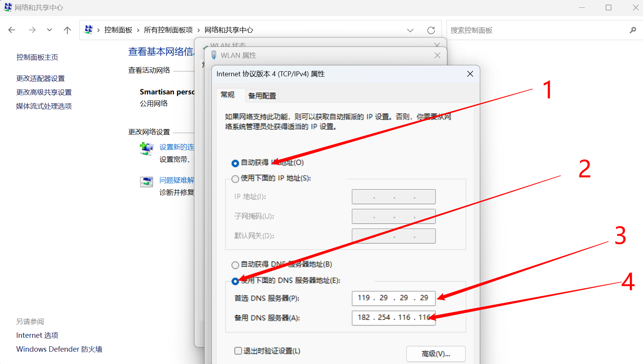The image size is (643, 364).
Task: Expand the back button history chevron
Action: [49, 30]
